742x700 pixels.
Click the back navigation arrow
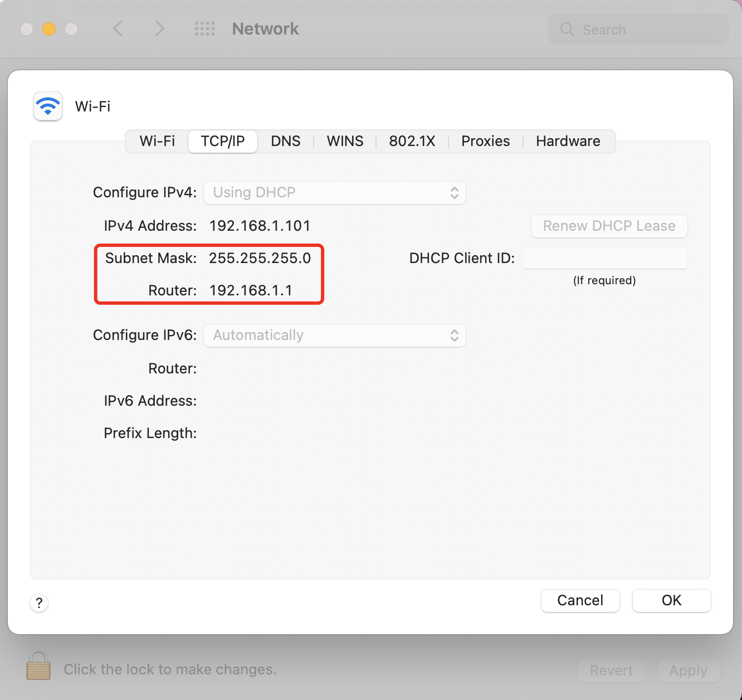pos(118,28)
